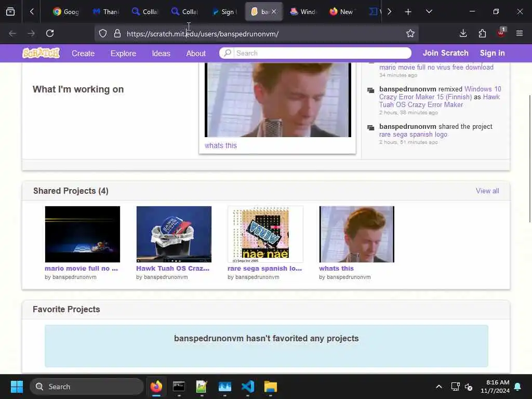This screenshot has width=532, height=399.
Task: Open the Explore menu item
Action: (x=123, y=54)
